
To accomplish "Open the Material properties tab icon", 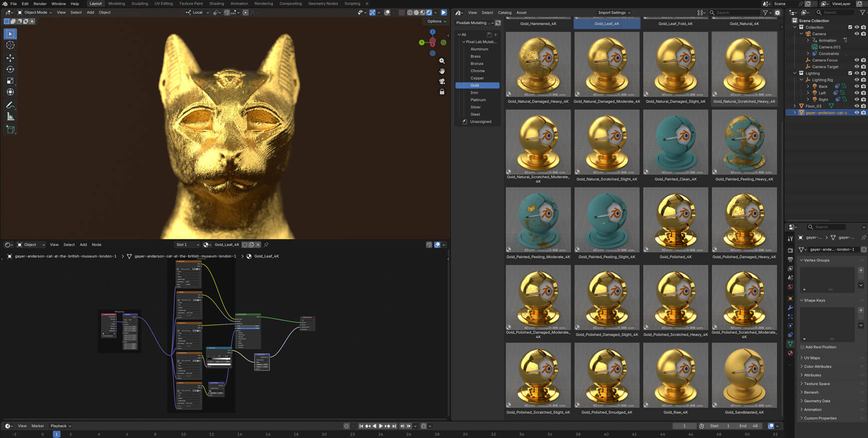I will pyautogui.click(x=790, y=353).
